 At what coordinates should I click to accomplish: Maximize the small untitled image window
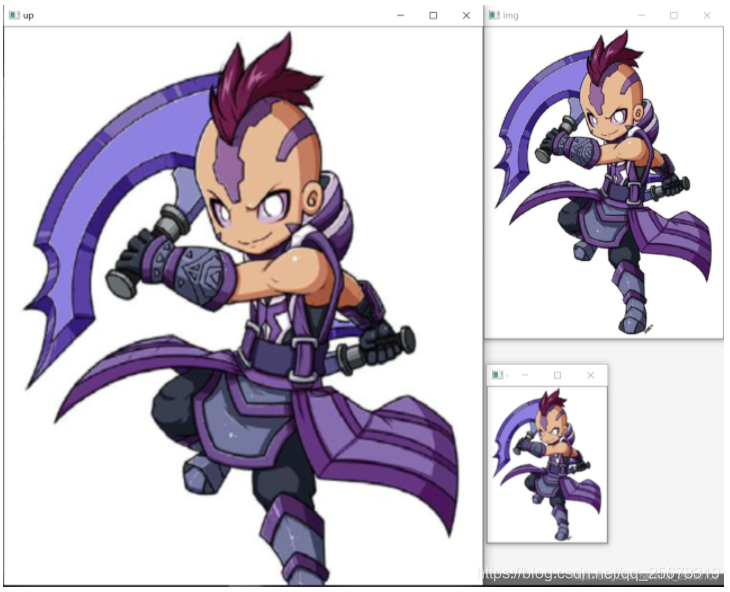[x=557, y=375]
